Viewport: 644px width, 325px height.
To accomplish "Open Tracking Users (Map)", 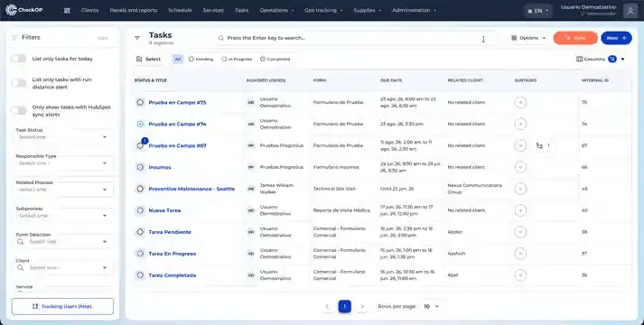I will click(62, 307).
